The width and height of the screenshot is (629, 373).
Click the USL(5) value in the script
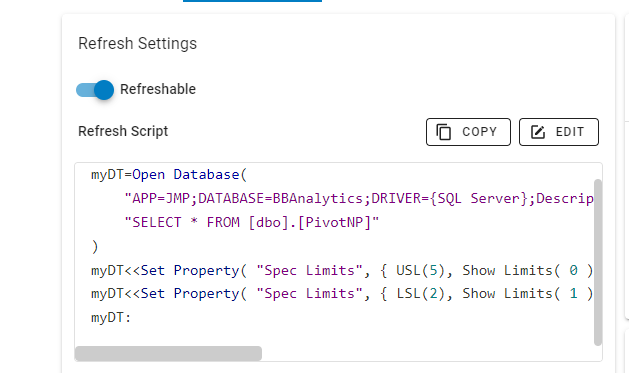click(x=420, y=270)
